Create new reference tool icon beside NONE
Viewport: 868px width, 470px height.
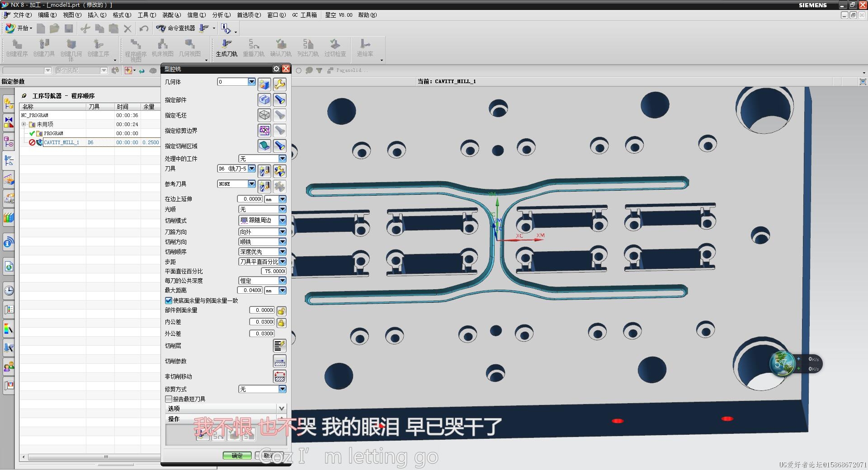[x=264, y=186]
